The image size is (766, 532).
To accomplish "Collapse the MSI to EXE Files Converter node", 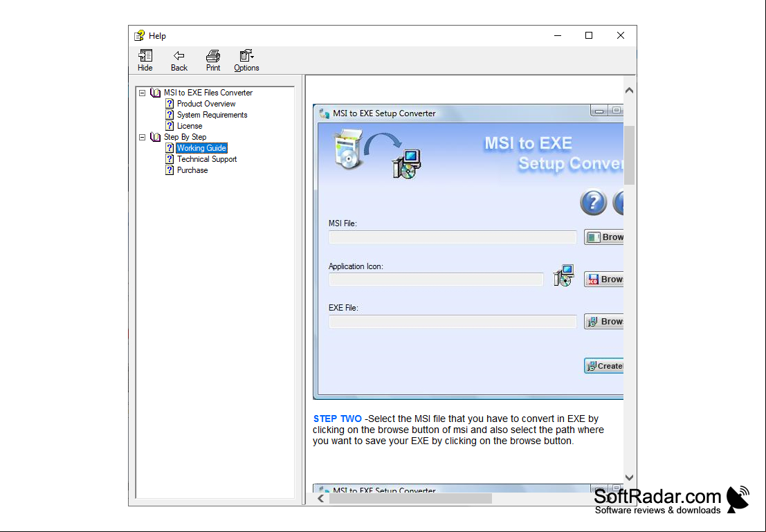I will (x=142, y=93).
